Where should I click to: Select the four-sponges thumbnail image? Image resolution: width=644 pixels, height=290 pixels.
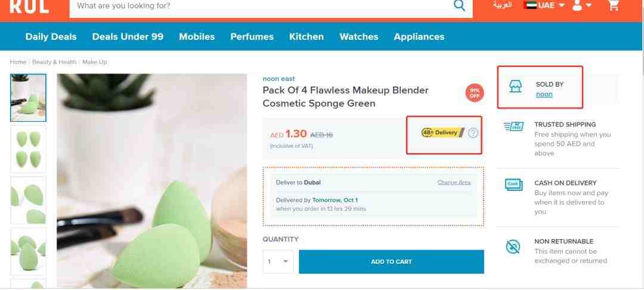click(x=29, y=149)
